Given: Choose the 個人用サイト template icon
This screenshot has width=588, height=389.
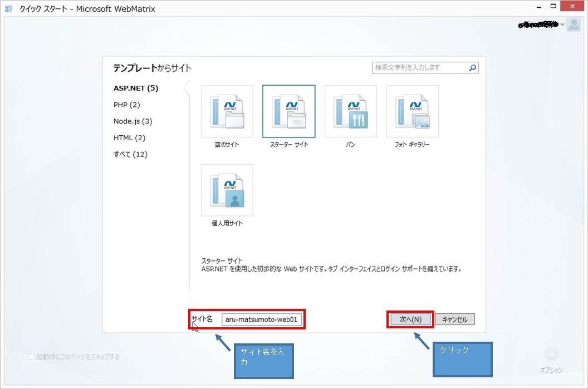Looking at the screenshot, I should click(x=227, y=190).
